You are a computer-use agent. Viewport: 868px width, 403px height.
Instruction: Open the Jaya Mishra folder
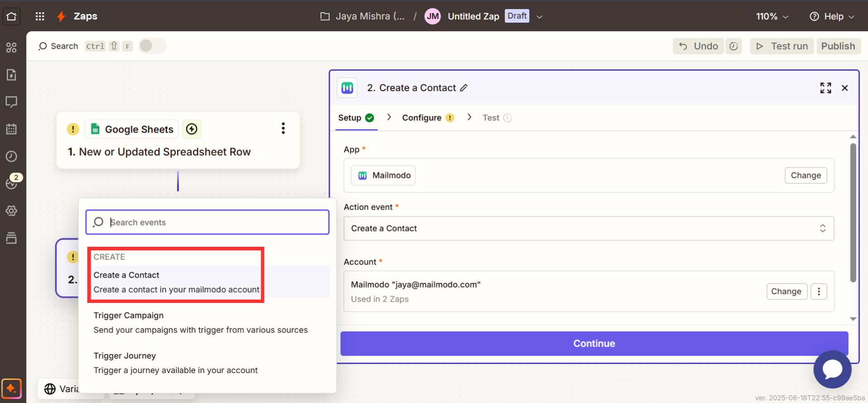click(362, 16)
